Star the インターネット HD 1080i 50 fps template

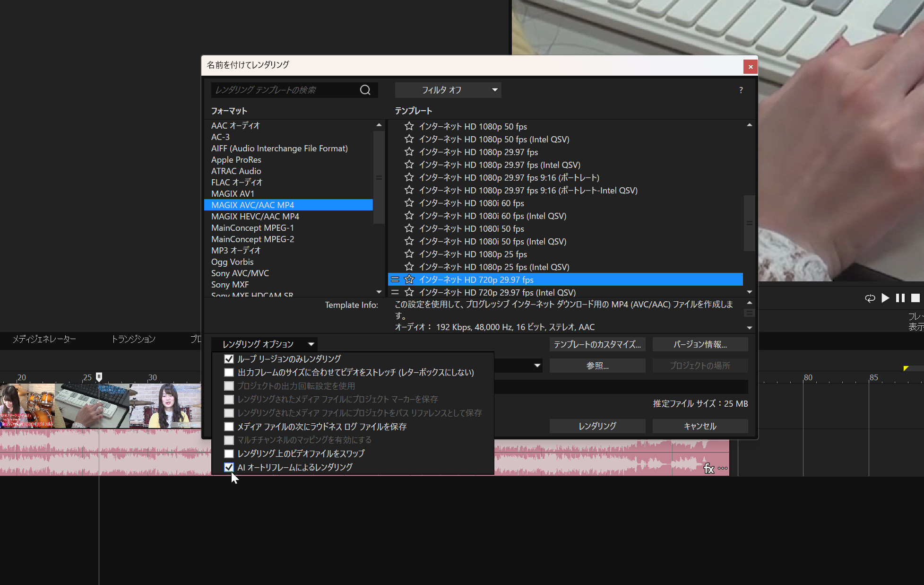click(409, 228)
